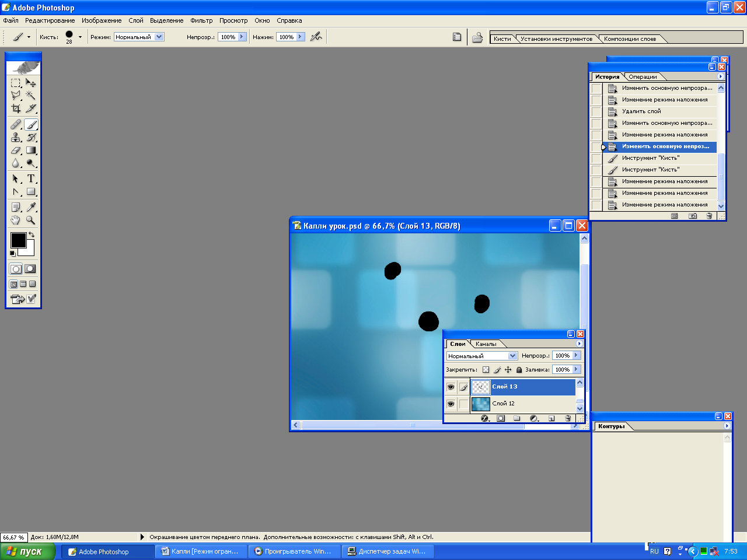Open Капли document from taskbar

point(201,551)
